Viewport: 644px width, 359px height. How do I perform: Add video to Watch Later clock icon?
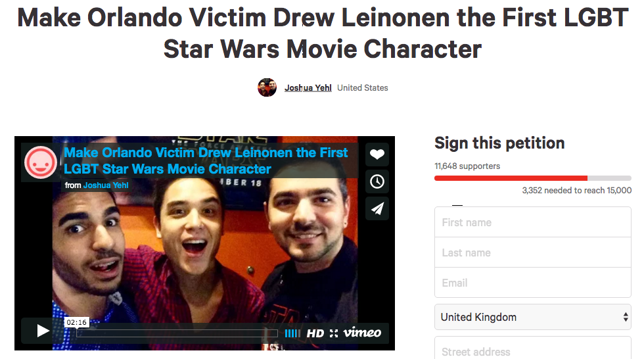377,181
